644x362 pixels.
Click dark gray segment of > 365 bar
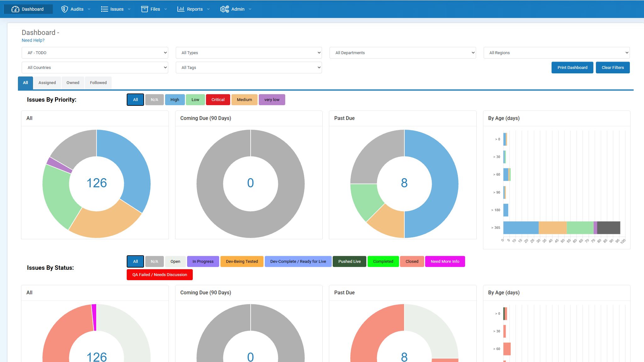pos(608,228)
